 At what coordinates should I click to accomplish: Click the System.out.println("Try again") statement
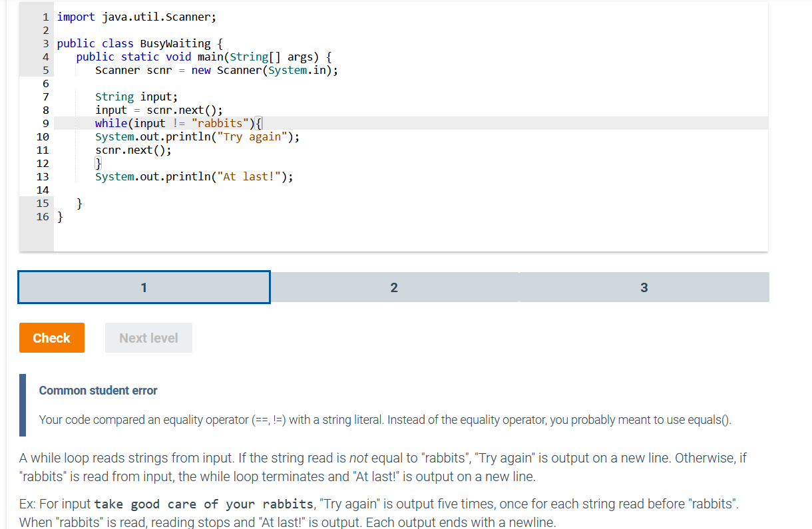click(x=196, y=136)
